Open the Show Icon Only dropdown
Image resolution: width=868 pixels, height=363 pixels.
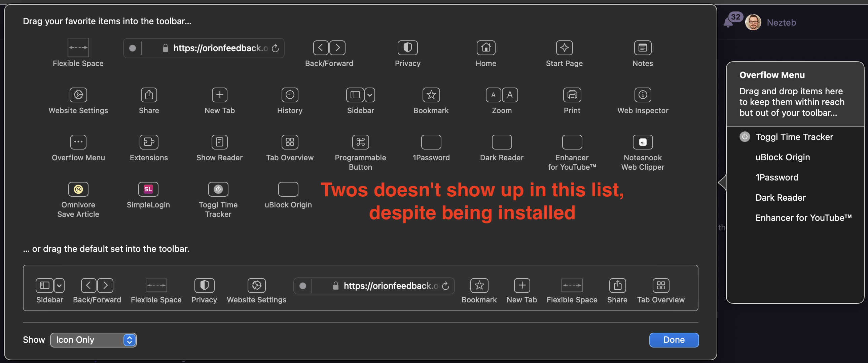(x=93, y=340)
